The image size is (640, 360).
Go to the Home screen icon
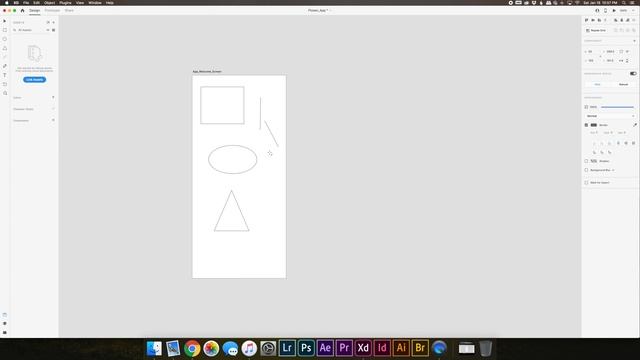[22, 10]
